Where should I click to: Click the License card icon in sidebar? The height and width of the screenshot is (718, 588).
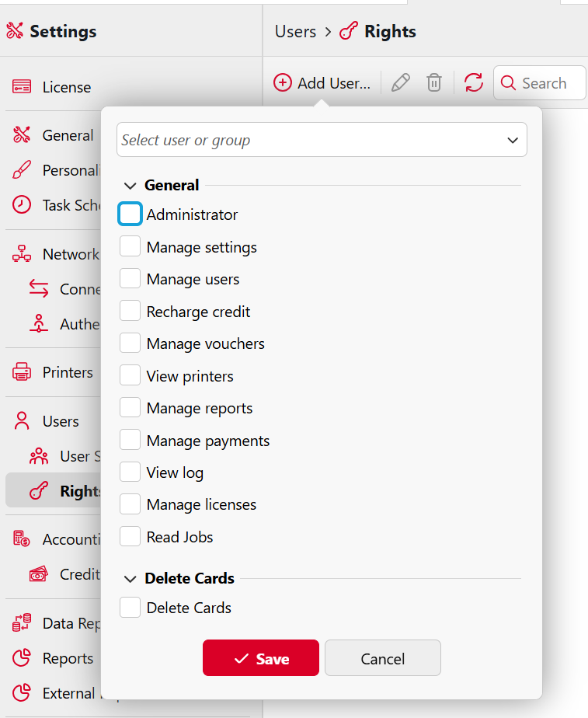[22, 87]
